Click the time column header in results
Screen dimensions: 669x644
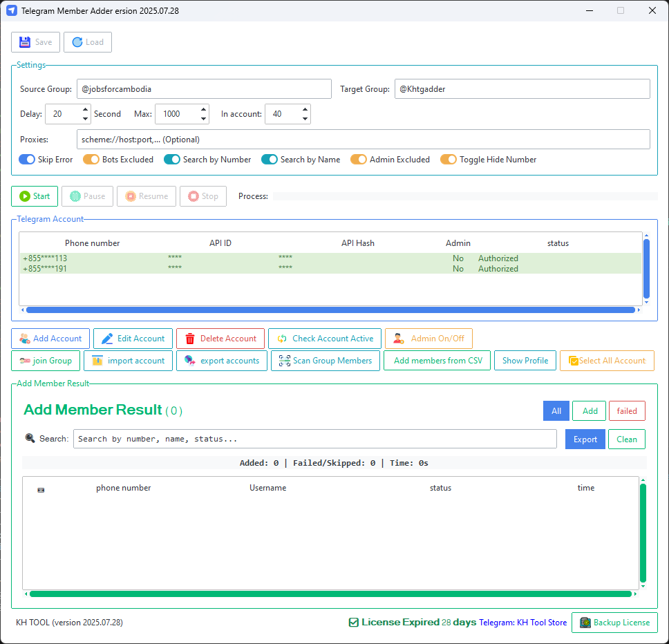point(586,488)
